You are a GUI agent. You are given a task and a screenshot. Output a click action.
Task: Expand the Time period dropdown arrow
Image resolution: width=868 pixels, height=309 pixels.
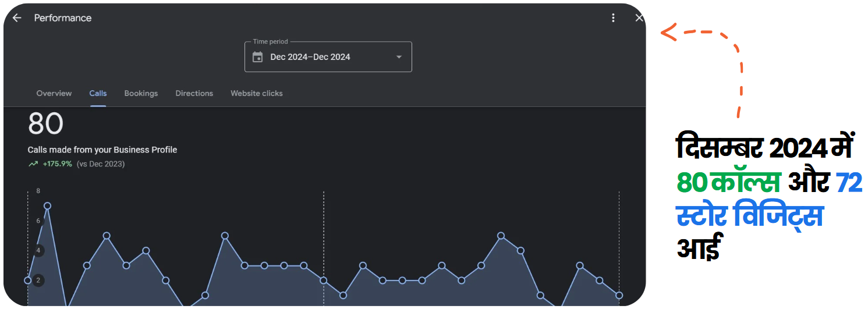[x=399, y=57]
